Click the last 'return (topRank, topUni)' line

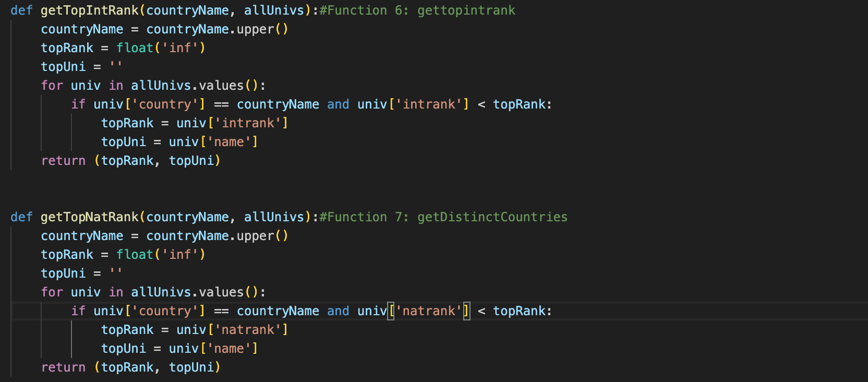click(131, 367)
